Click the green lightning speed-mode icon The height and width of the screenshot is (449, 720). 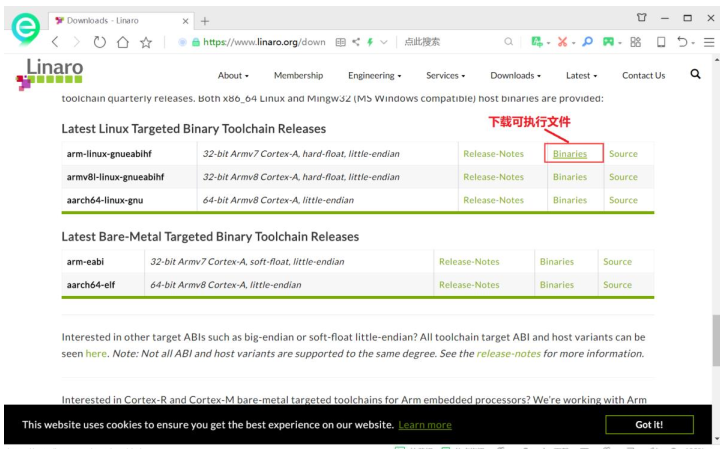click(370, 42)
